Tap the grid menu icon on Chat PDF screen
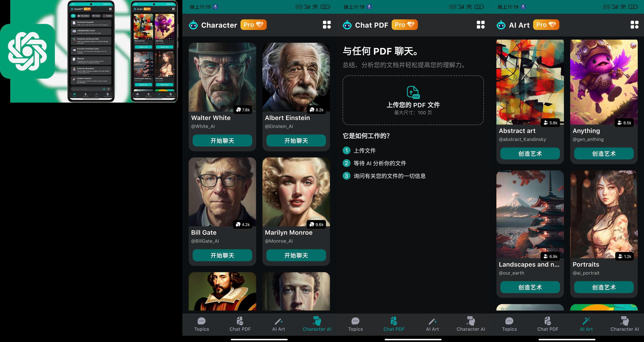This screenshot has height=342, width=644. (480, 25)
